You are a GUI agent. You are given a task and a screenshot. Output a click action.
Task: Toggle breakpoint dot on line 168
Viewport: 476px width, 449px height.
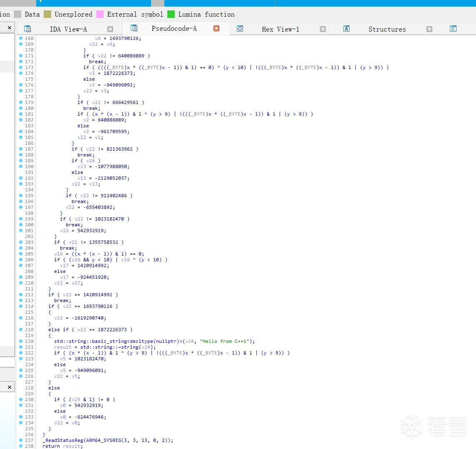(x=21, y=38)
